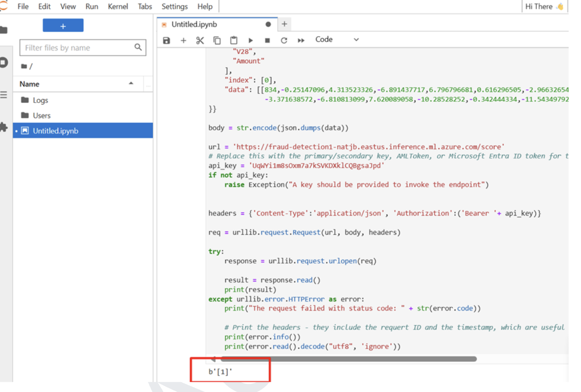Open the table of contents sidebar icon
This screenshot has height=392, width=581.
coord(4,95)
